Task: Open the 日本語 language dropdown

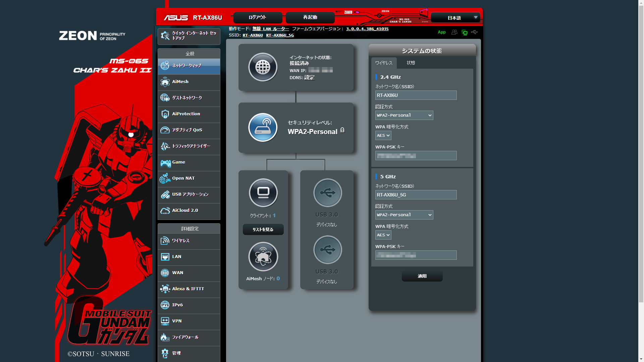Action: point(455,18)
